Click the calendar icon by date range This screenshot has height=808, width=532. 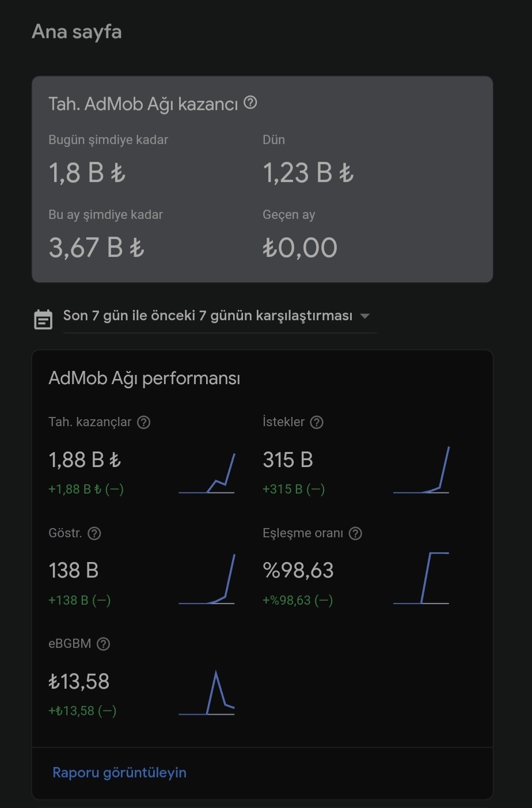(43, 320)
